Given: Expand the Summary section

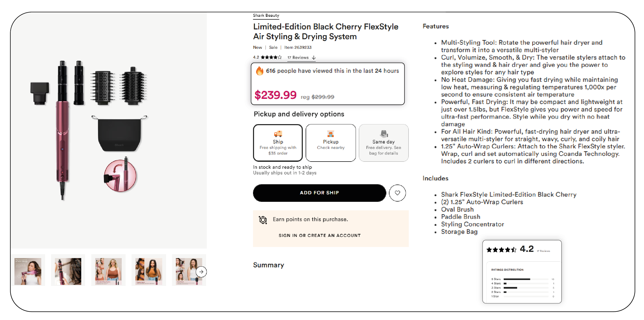Looking at the screenshot, I should point(268,265).
